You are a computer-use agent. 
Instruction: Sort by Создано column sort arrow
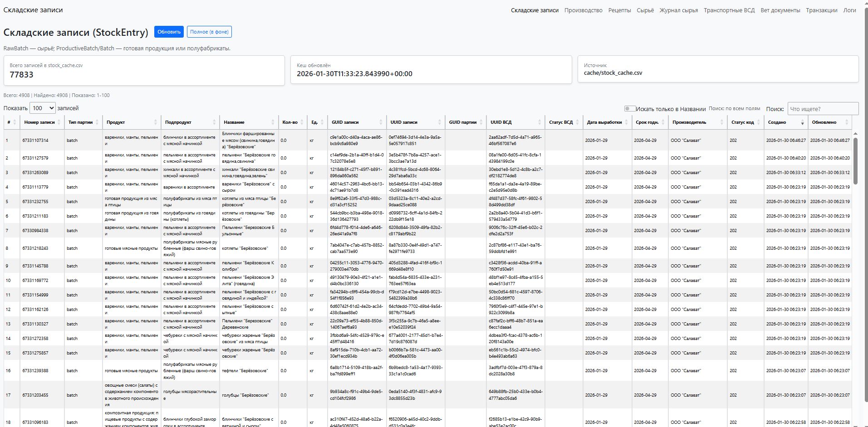(x=802, y=123)
